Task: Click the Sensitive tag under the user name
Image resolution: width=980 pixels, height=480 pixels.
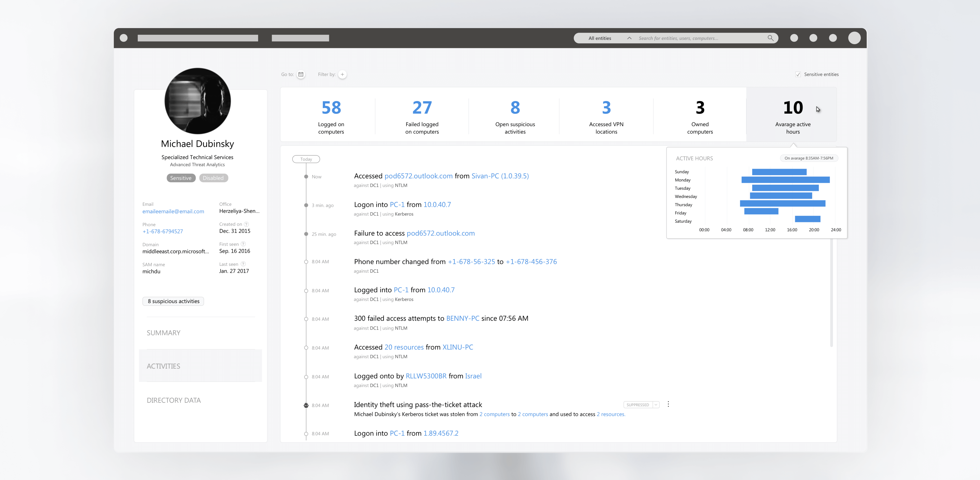Action: [181, 178]
